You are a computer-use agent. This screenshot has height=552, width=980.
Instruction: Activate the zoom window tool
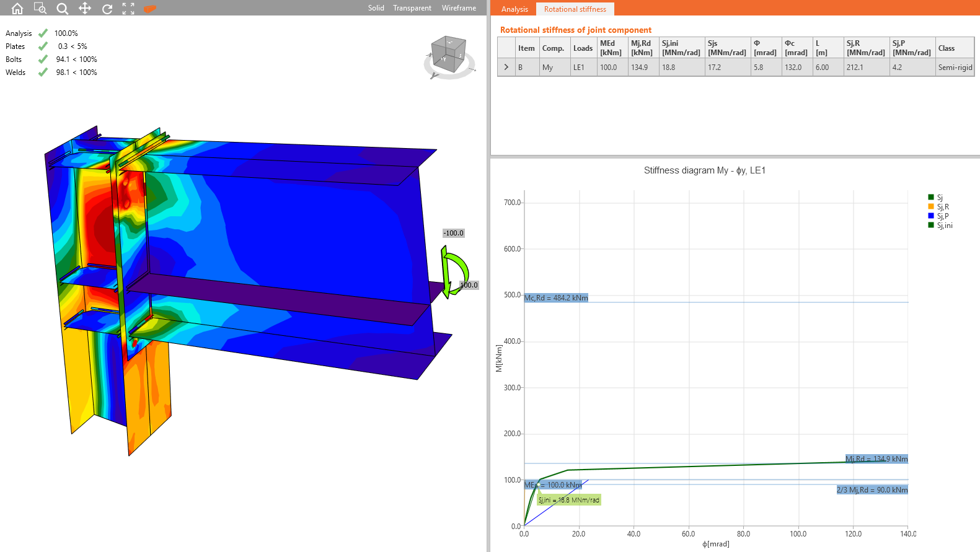coord(40,8)
